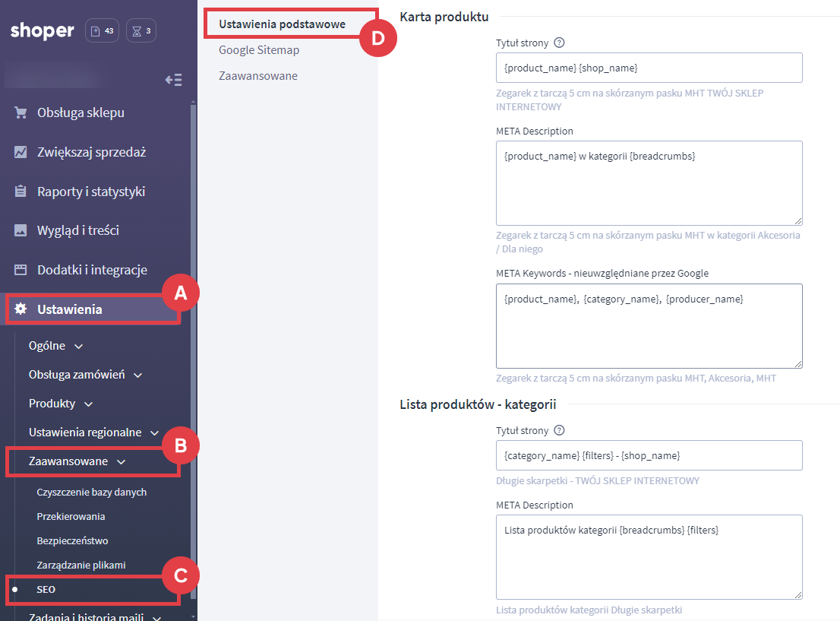Click the Lista produktów - kategorii heading

coord(478,404)
